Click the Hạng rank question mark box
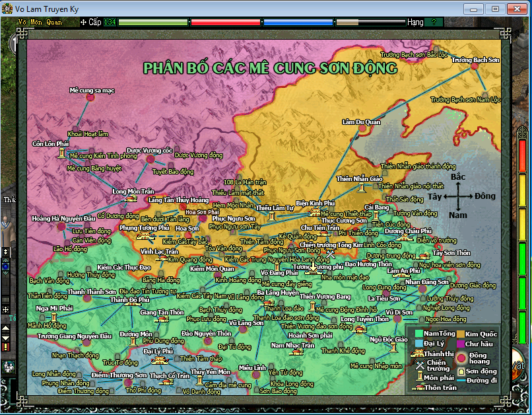 (434, 22)
